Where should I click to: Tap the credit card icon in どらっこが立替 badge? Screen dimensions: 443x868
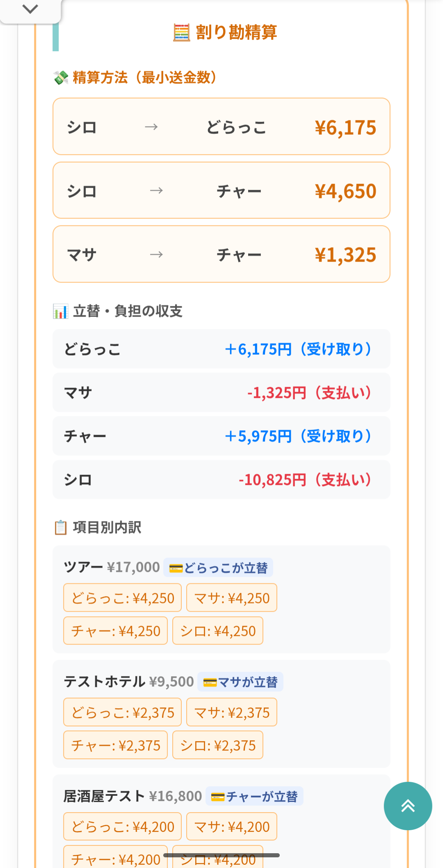coord(176,568)
